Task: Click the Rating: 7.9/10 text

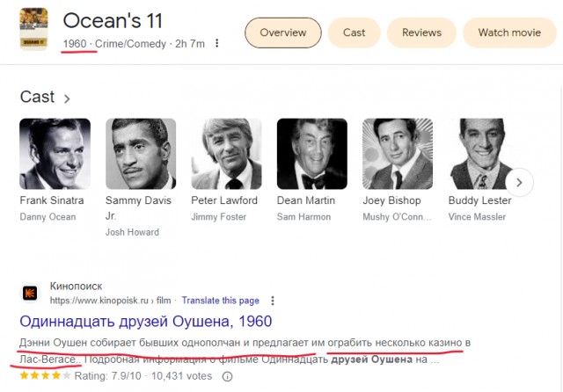Action: (x=107, y=376)
